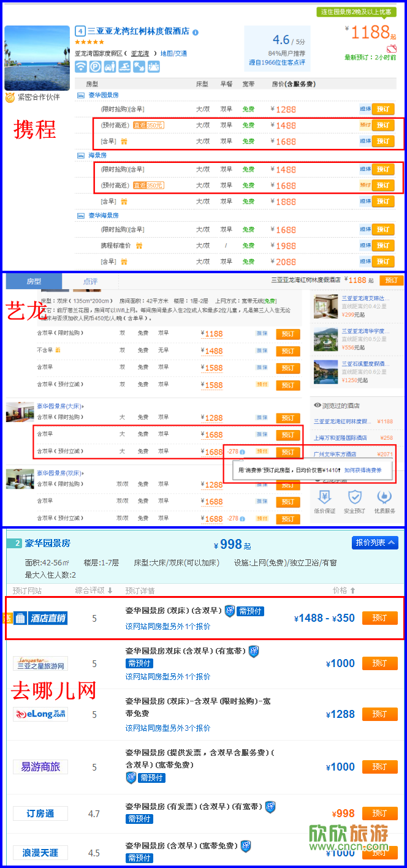Select the 房型 room type tab

coord(34,281)
